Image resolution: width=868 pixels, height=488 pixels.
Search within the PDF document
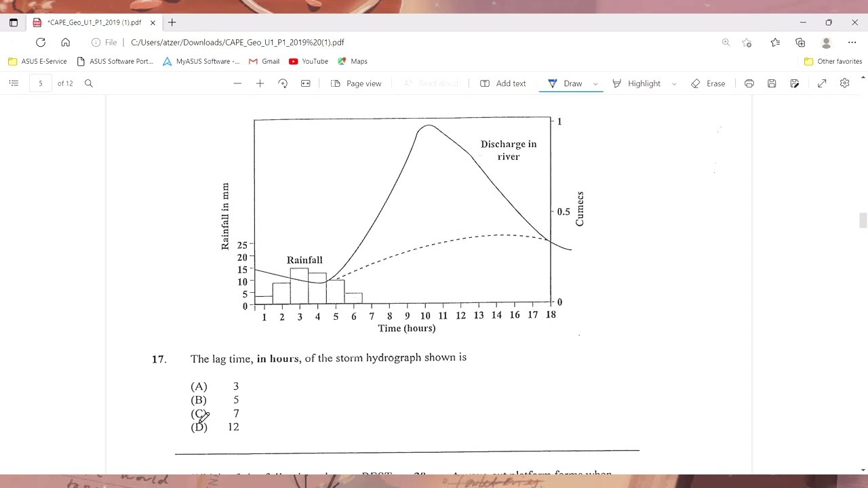pos(88,83)
